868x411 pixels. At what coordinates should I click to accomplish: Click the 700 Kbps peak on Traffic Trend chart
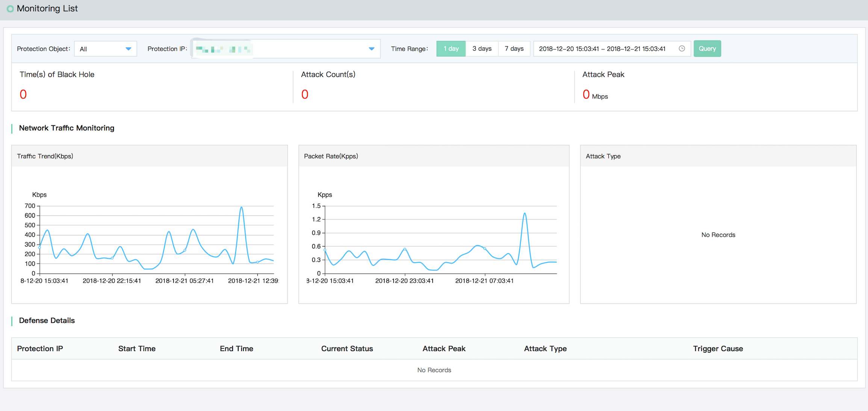[x=241, y=207]
